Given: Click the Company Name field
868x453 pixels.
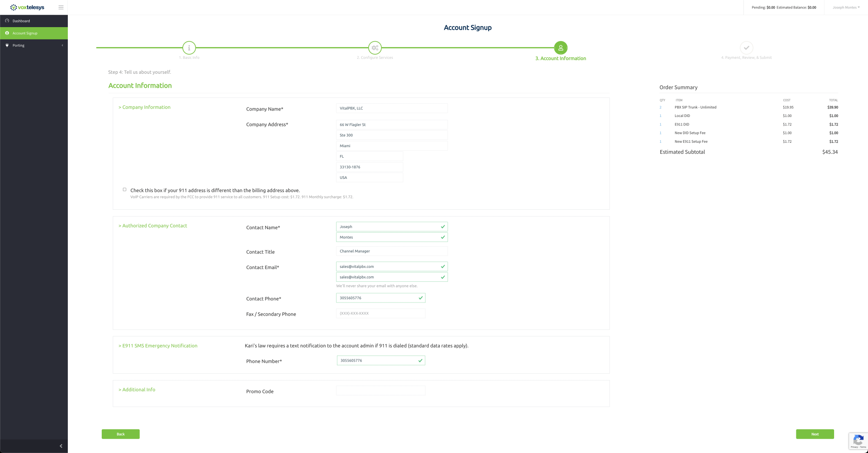Looking at the screenshot, I should point(392,108).
